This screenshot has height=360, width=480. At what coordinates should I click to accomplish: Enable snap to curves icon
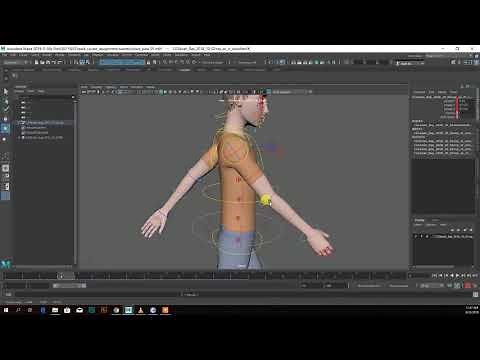pyautogui.click(x=171, y=62)
